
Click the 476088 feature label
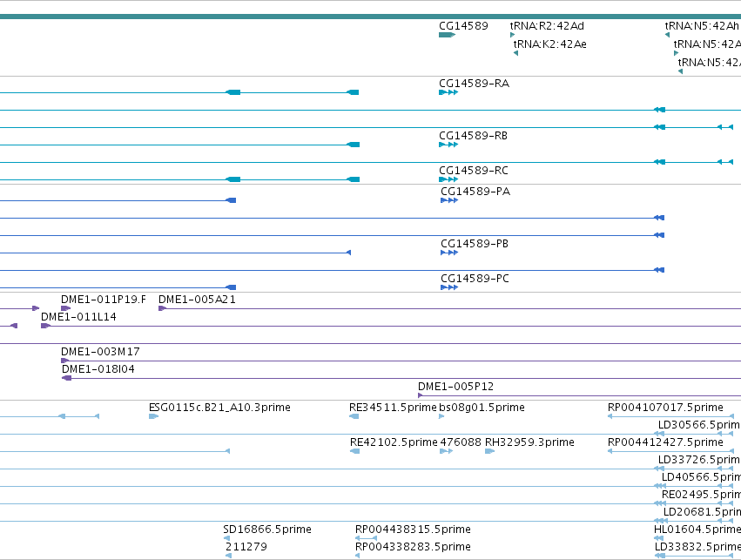point(461,442)
